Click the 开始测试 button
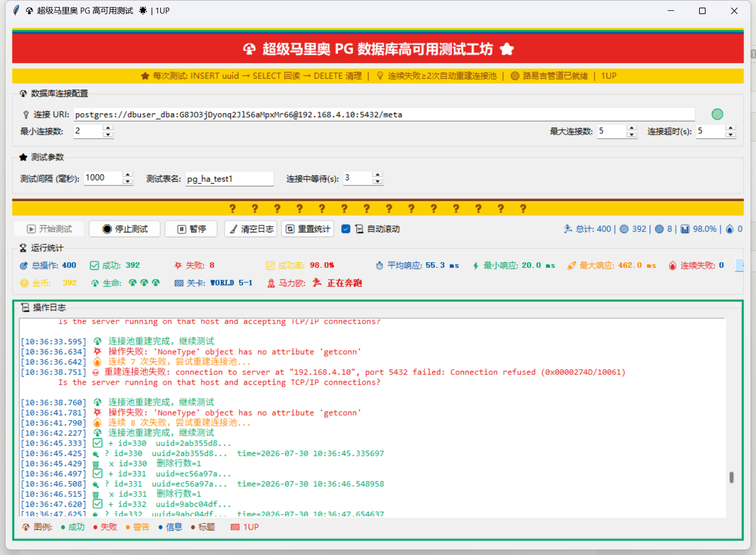The width and height of the screenshot is (756, 555). pyautogui.click(x=49, y=229)
